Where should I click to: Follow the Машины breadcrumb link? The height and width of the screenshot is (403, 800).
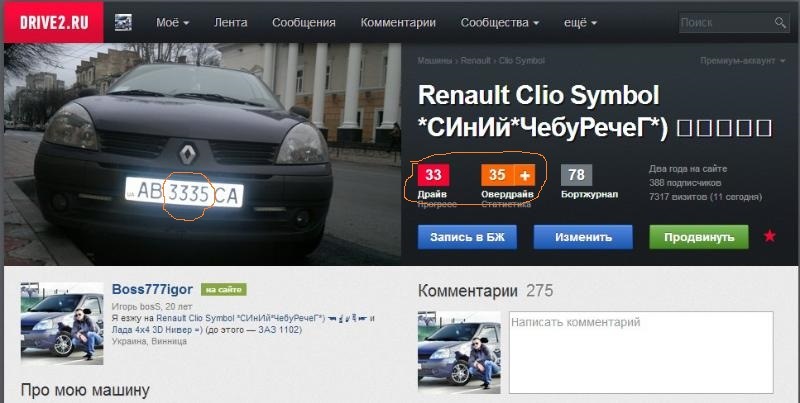435,61
